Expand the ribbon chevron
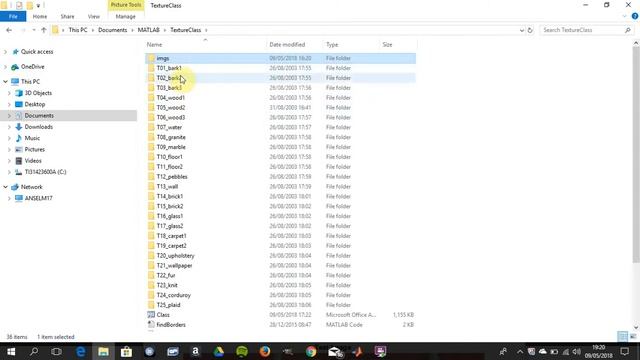Image resolution: width=640 pixels, height=360 pixels. click(x=624, y=16)
